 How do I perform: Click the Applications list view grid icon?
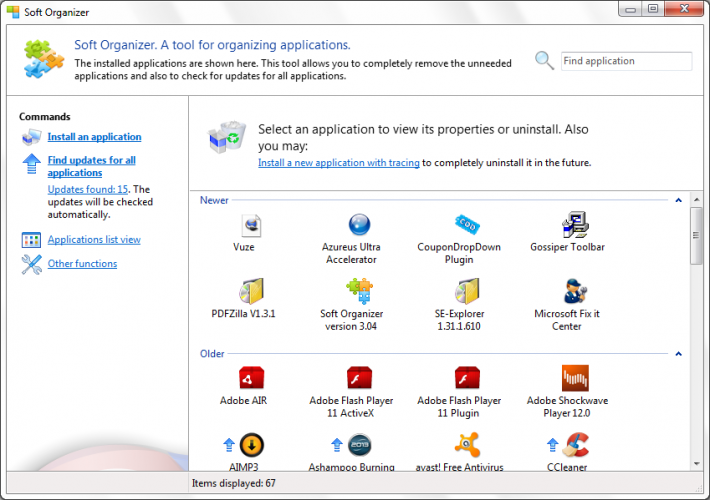point(31,240)
